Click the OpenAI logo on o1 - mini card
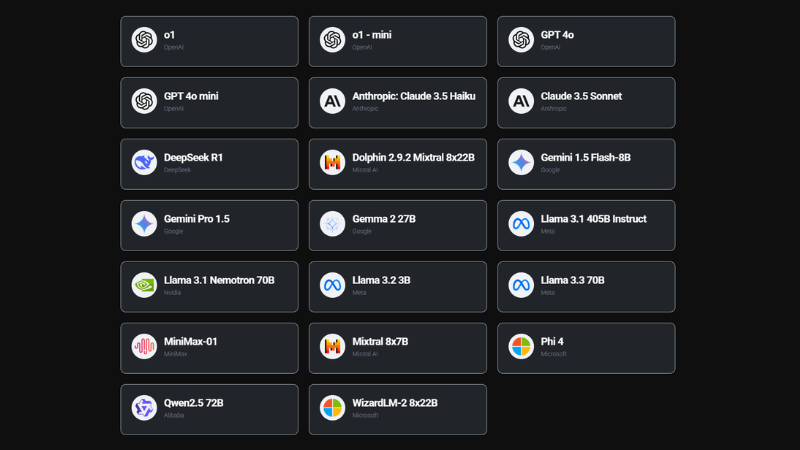The image size is (800, 450). click(x=332, y=40)
